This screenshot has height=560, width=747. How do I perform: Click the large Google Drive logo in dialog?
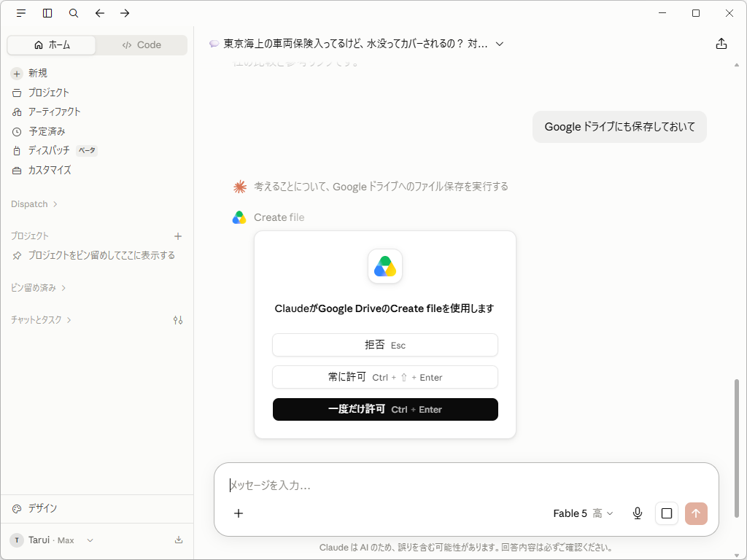(x=385, y=266)
